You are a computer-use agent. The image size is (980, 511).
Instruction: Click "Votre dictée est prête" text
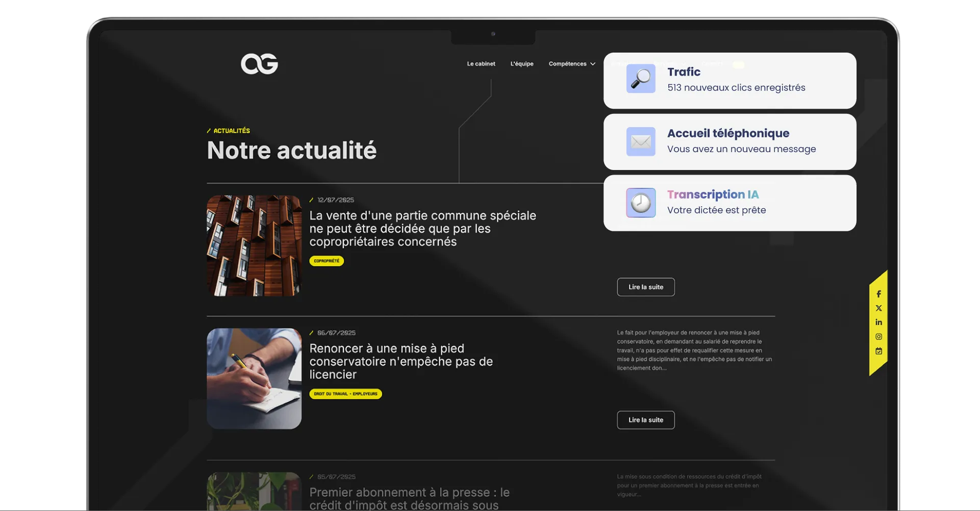point(716,210)
